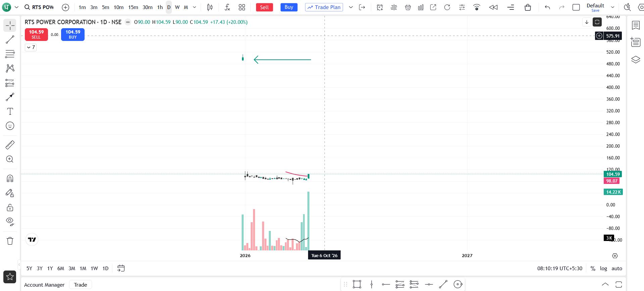
Task: Click the refresh chart icon
Action: (x=447, y=7)
